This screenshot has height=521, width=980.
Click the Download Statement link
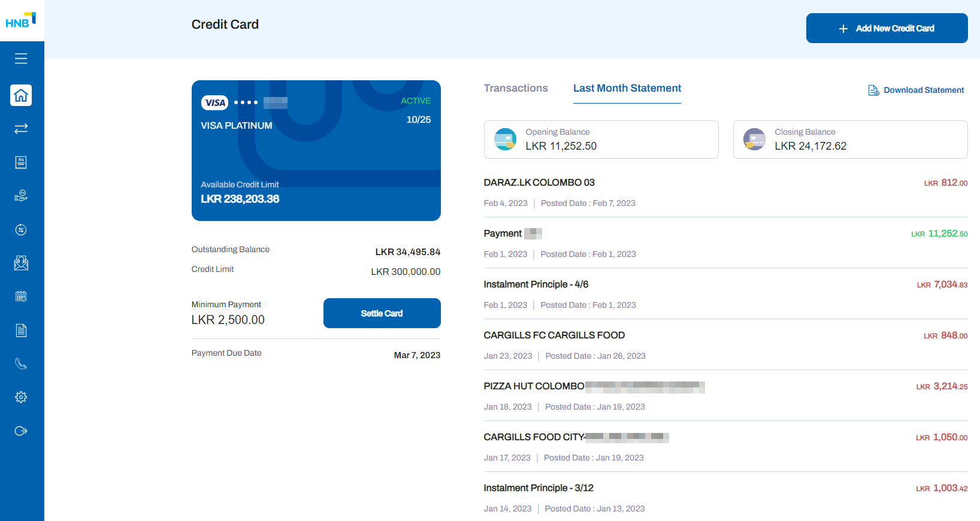(916, 90)
